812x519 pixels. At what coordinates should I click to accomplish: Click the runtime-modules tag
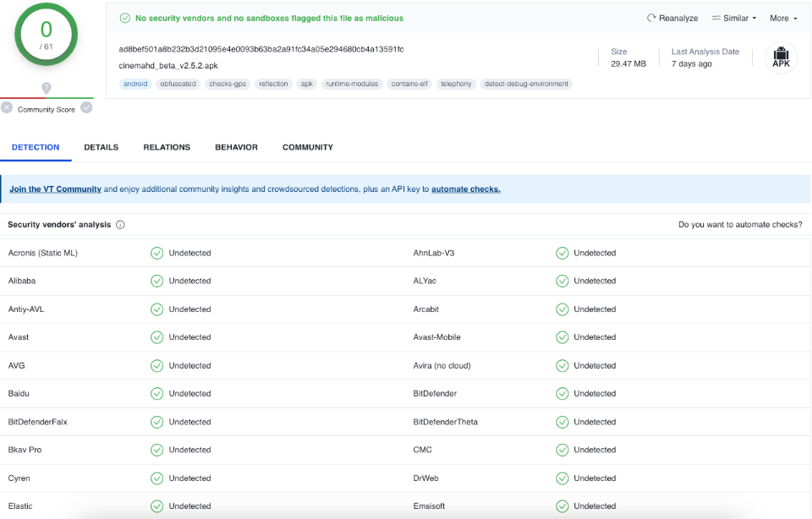tap(352, 84)
